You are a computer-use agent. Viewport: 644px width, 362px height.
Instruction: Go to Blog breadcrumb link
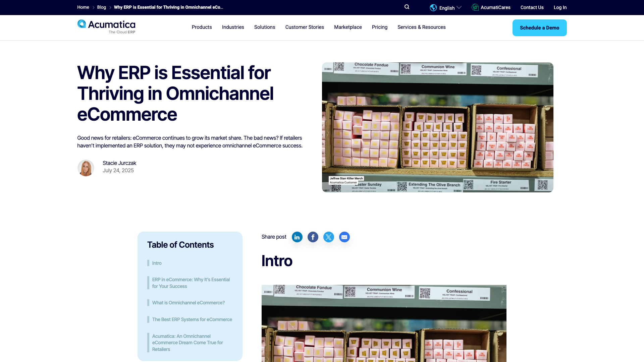[x=102, y=7]
